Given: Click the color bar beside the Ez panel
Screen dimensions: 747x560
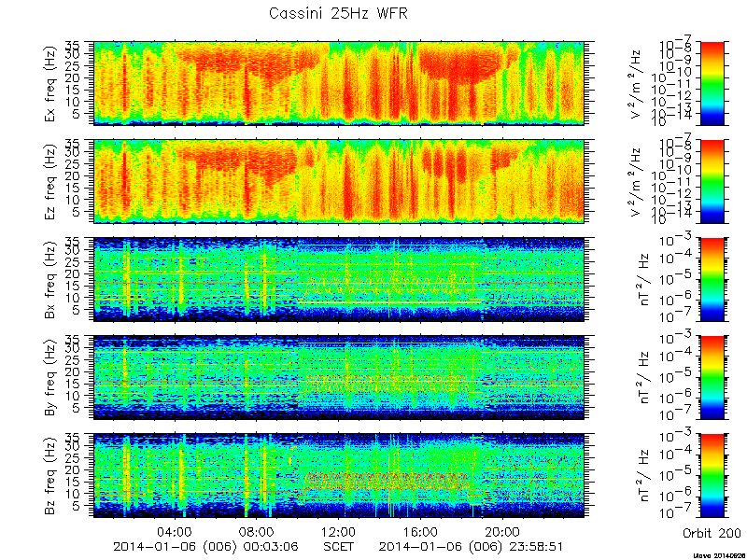Looking at the screenshot, I should (x=712, y=181).
